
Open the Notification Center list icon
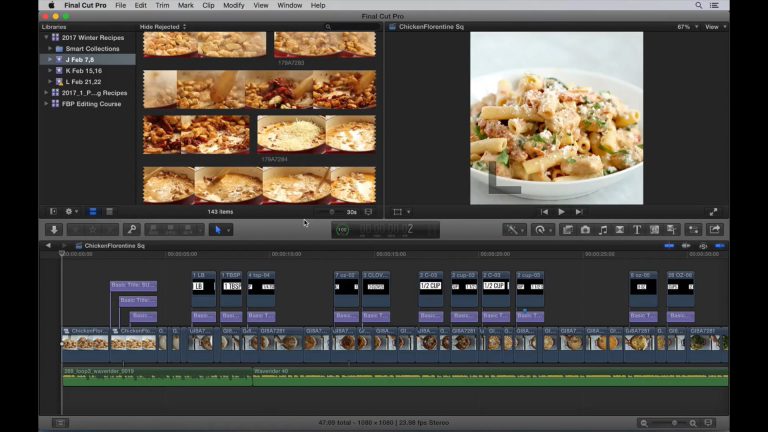click(715, 5)
